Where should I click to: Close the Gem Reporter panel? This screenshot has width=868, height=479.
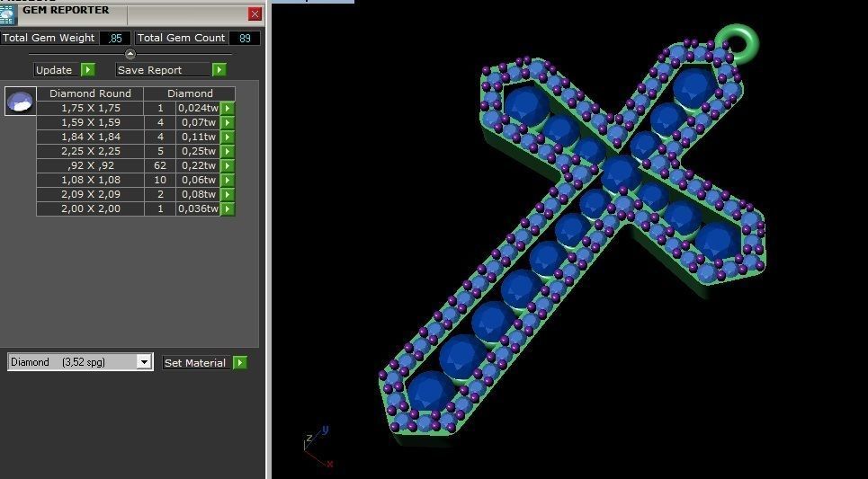255,13
